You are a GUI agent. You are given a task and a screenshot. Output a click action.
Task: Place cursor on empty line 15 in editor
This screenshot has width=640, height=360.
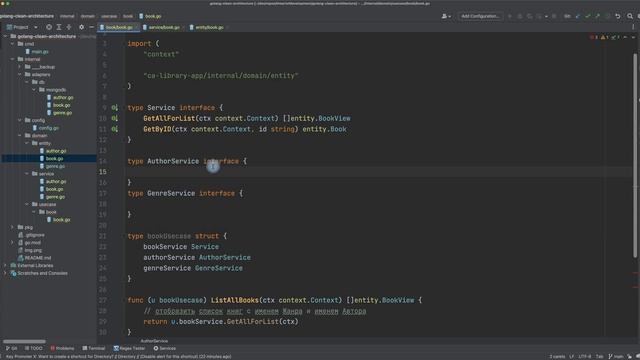[x=380, y=172]
